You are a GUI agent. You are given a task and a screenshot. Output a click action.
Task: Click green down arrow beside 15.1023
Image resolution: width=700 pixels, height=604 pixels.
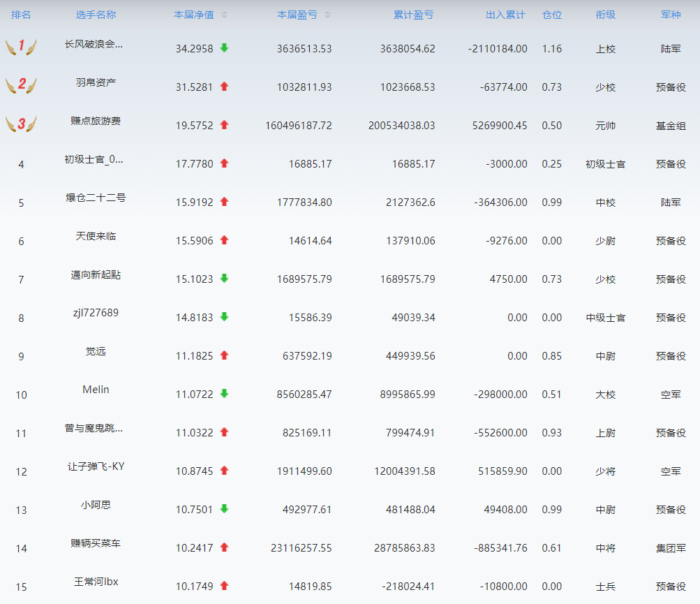point(224,279)
